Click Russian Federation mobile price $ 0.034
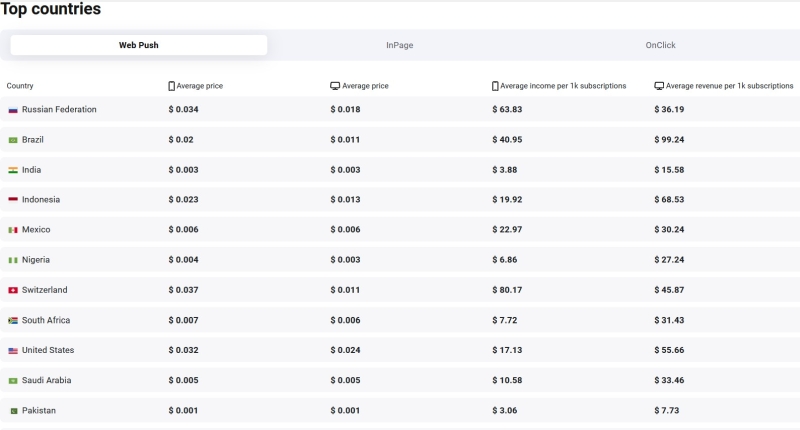800x430 pixels. [183, 109]
